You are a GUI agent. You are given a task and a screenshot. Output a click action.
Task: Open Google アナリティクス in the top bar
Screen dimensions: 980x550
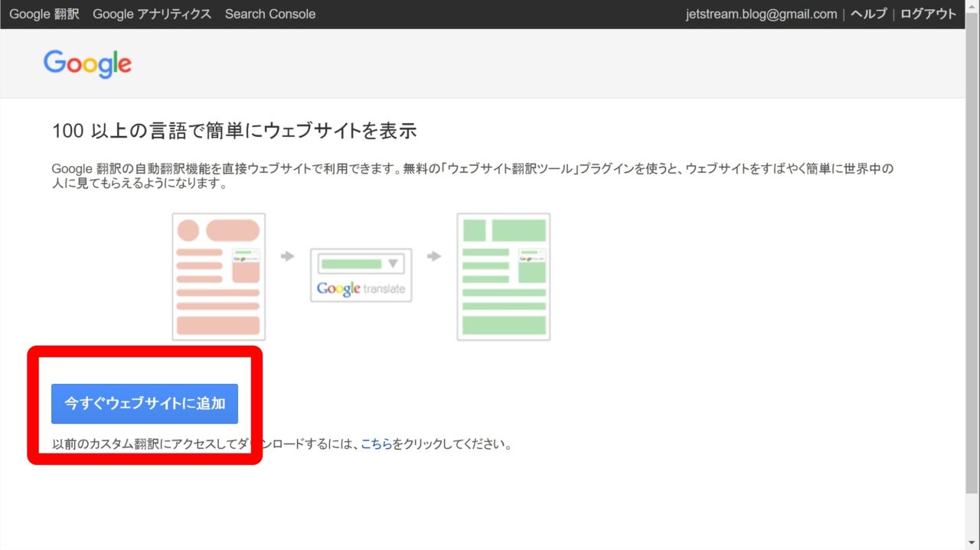click(152, 14)
